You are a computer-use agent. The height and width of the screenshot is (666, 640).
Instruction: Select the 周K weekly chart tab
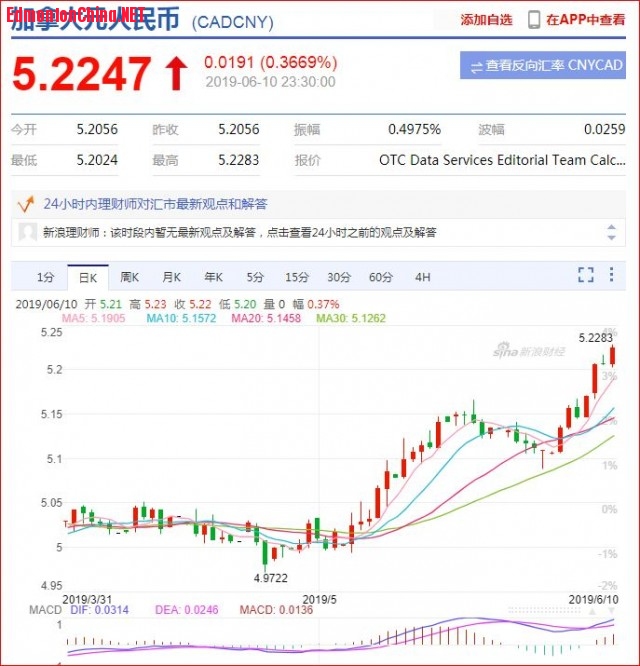point(129,277)
